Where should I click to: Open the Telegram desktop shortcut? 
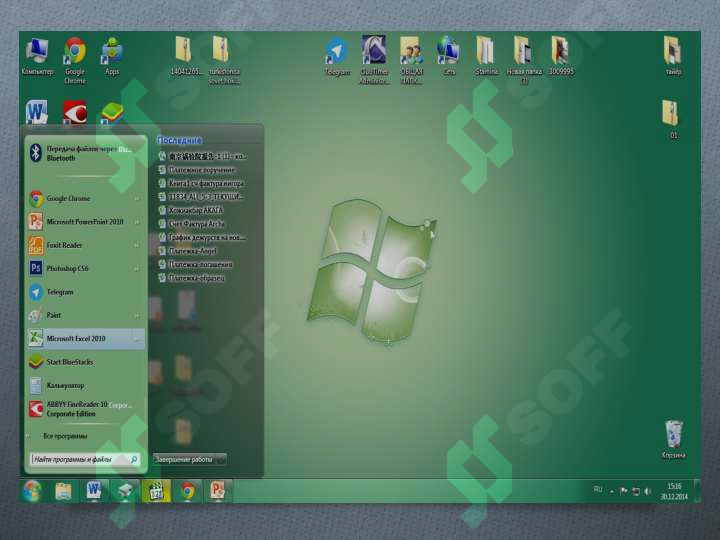tap(337, 57)
